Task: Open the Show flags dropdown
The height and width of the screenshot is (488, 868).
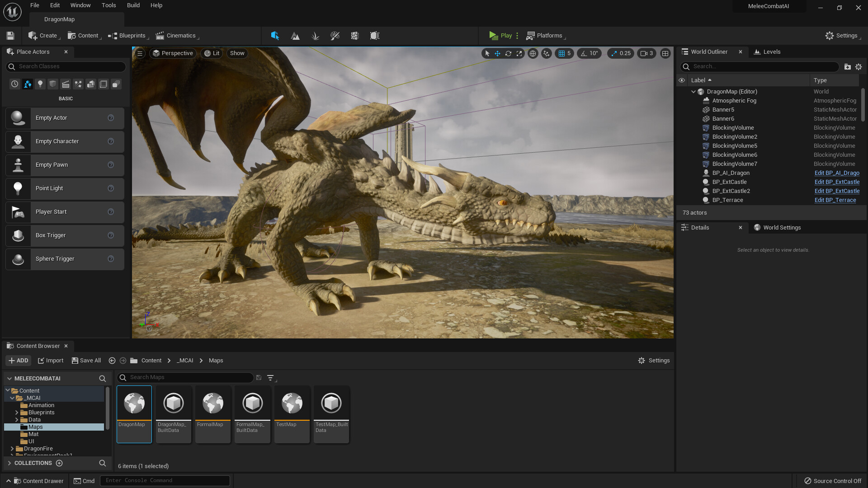Action: coord(237,53)
